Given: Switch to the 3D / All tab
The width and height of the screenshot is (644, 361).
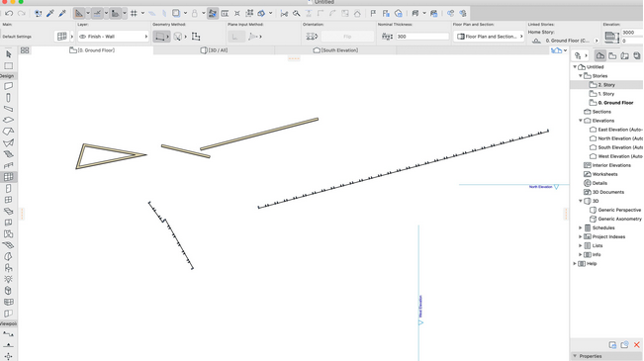Looking at the screenshot, I should click(214, 50).
